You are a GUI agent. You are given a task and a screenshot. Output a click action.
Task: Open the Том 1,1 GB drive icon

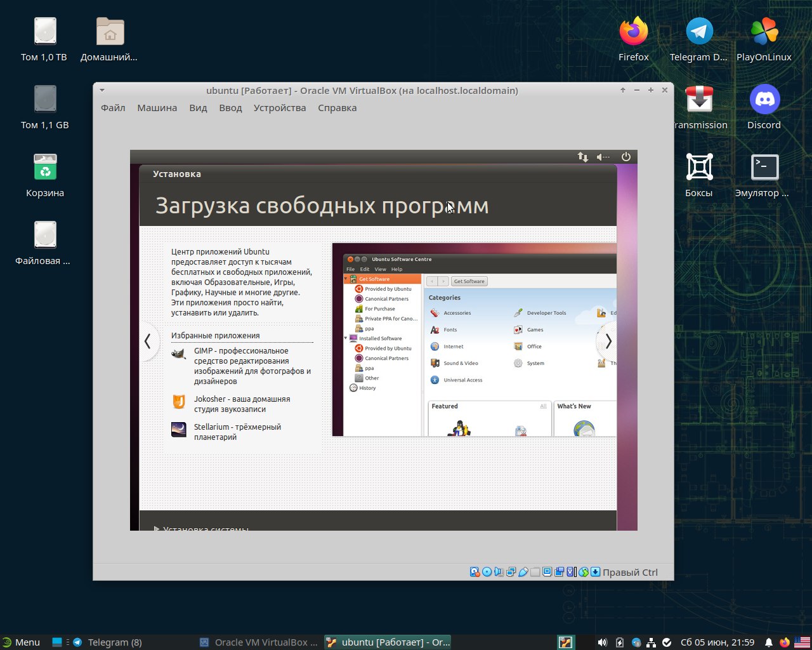[44, 107]
